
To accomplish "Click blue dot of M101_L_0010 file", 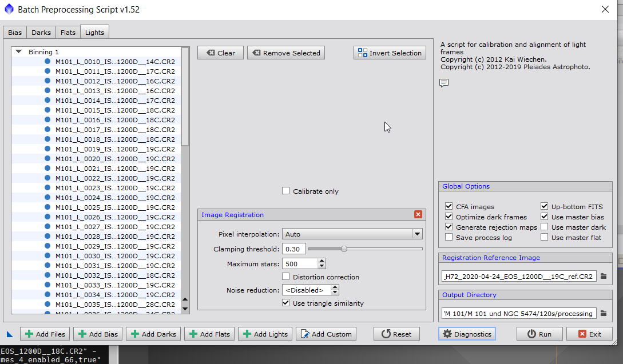I will click(47, 62).
